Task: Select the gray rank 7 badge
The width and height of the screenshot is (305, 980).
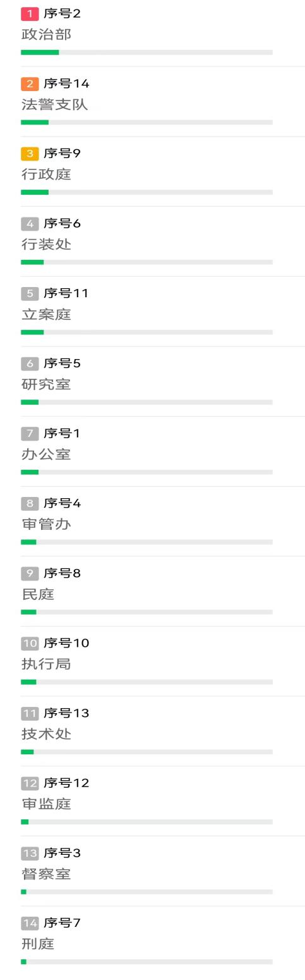Action: [x=30, y=434]
